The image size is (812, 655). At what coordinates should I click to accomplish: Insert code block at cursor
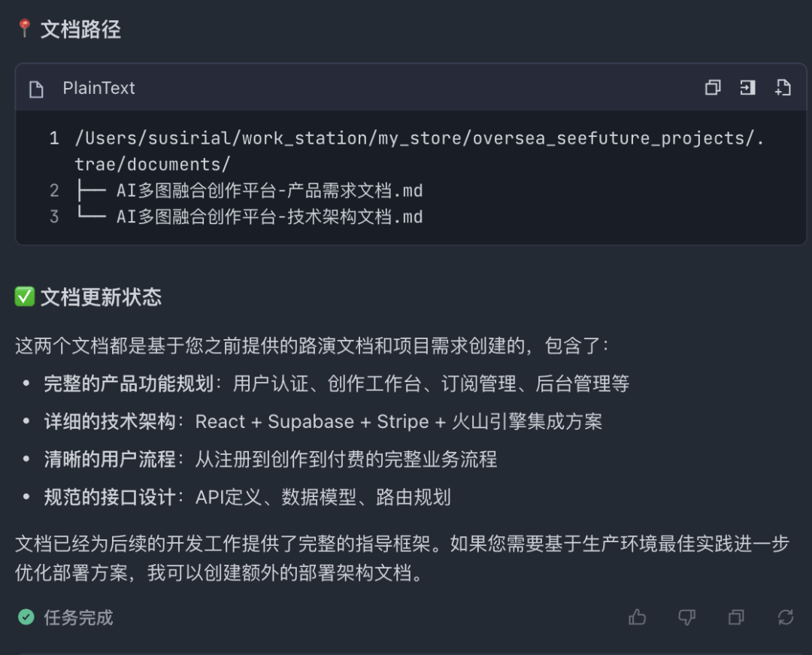(747, 88)
